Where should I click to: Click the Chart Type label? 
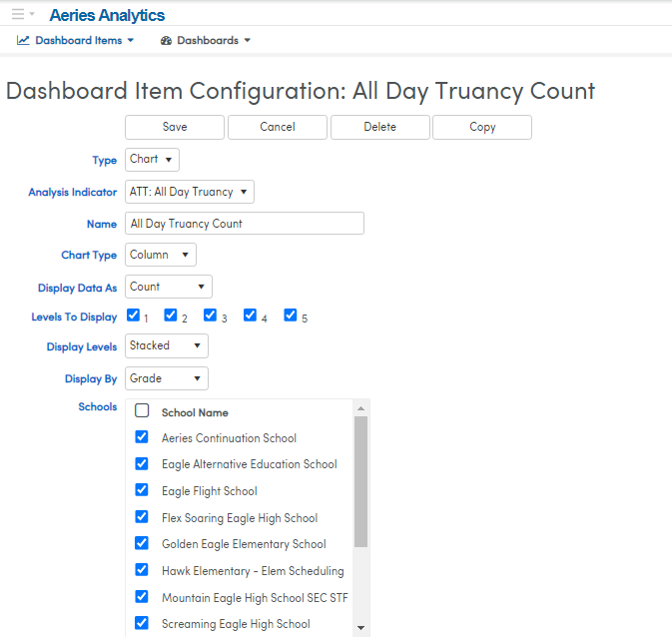tap(89, 255)
